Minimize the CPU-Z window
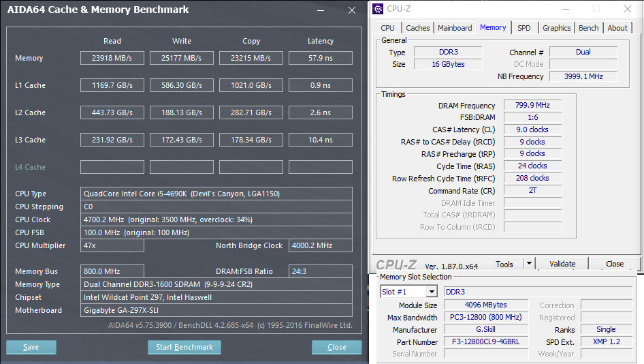 point(566,9)
